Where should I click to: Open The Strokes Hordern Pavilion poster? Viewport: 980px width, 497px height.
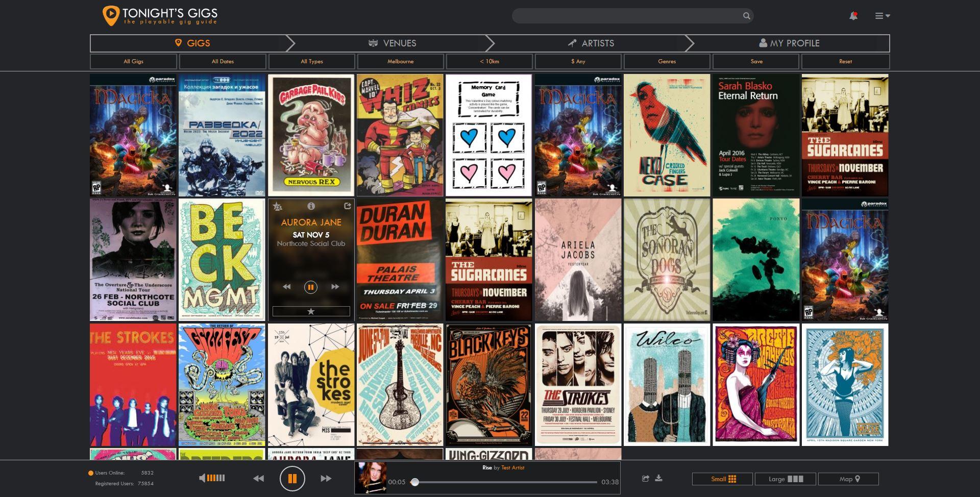[578, 385]
